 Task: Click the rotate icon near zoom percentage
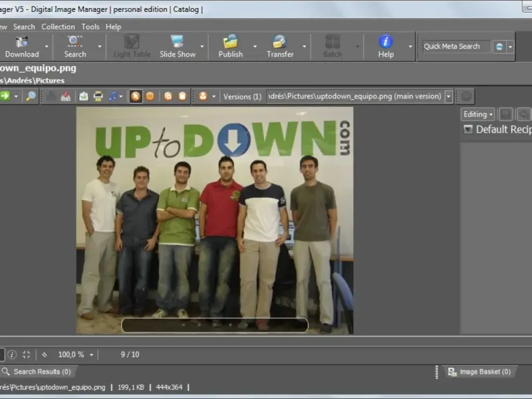tap(44, 354)
